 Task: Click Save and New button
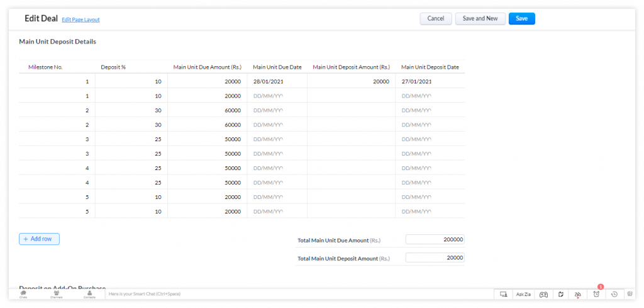[480, 18]
